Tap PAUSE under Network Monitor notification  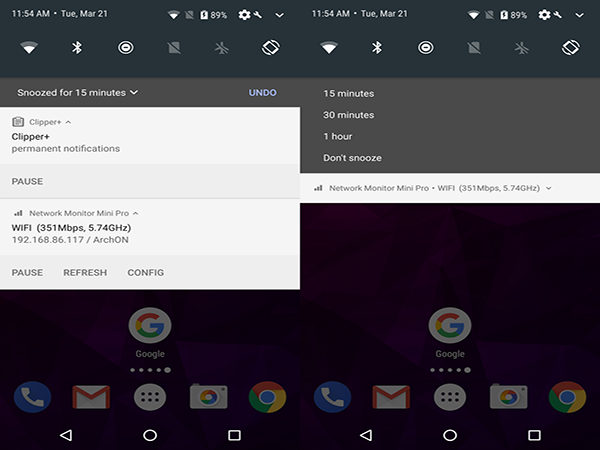click(27, 272)
